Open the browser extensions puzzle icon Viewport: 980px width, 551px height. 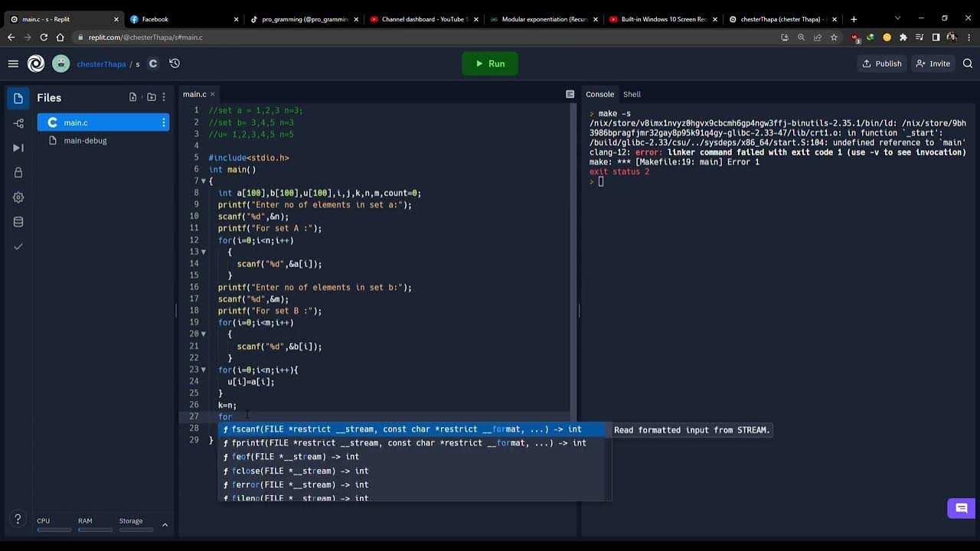tap(903, 37)
